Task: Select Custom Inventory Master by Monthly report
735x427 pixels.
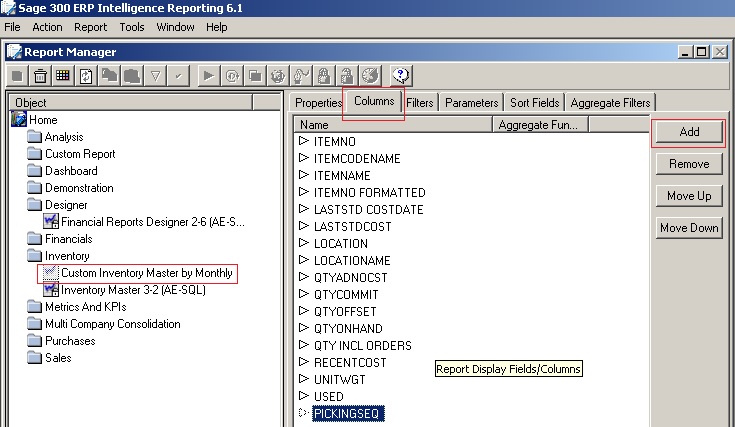Action: 147,273
